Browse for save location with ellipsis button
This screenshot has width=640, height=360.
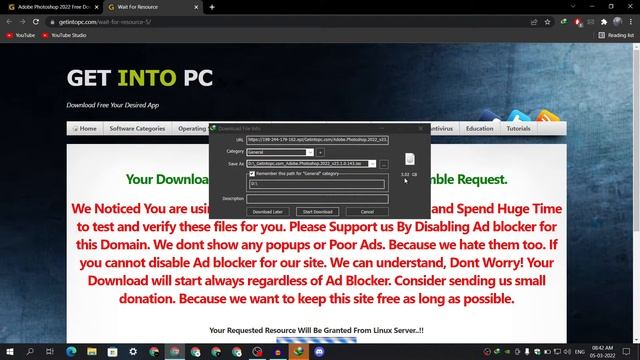(384, 164)
